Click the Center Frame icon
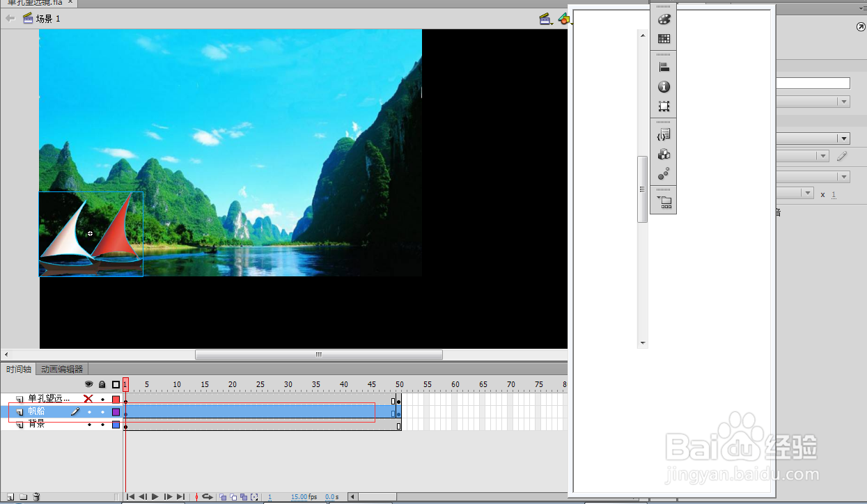 pos(196,497)
